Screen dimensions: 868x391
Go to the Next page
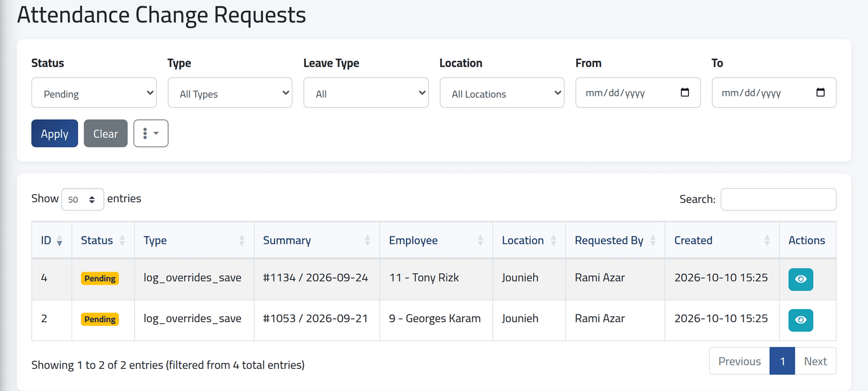point(815,361)
